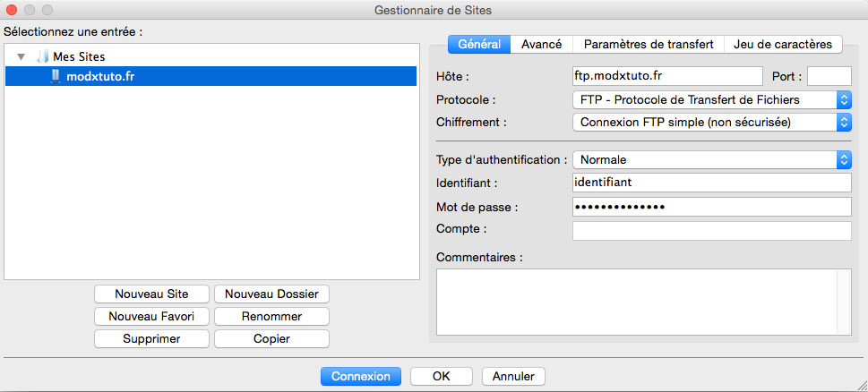Click the Nouveau Favori button

[151, 316]
